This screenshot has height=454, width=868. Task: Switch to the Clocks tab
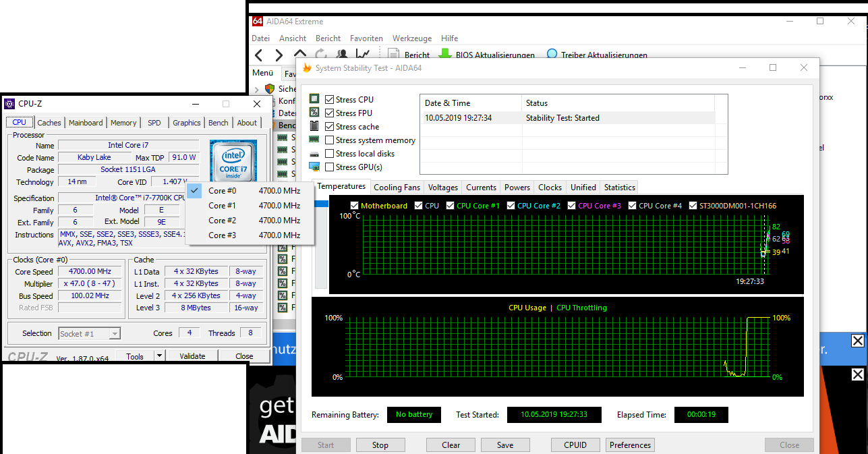pyautogui.click(x=550, y=188)
